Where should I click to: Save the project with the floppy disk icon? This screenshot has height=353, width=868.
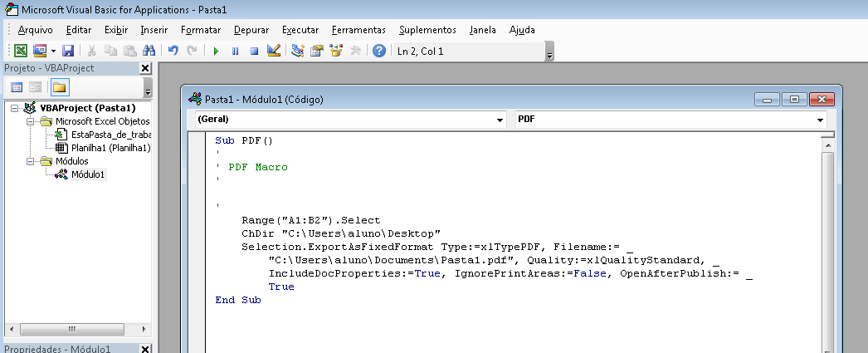click(x=68, y=51)
